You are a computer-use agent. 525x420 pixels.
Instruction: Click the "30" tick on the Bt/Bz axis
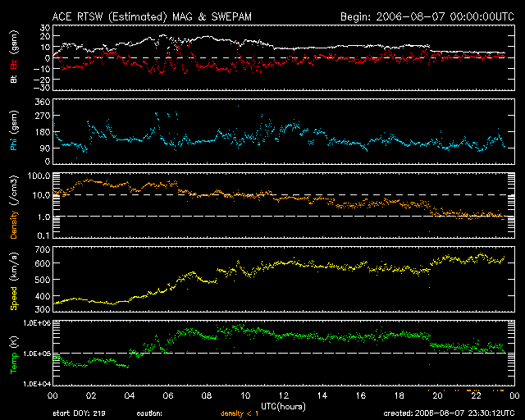pos(45,28)
